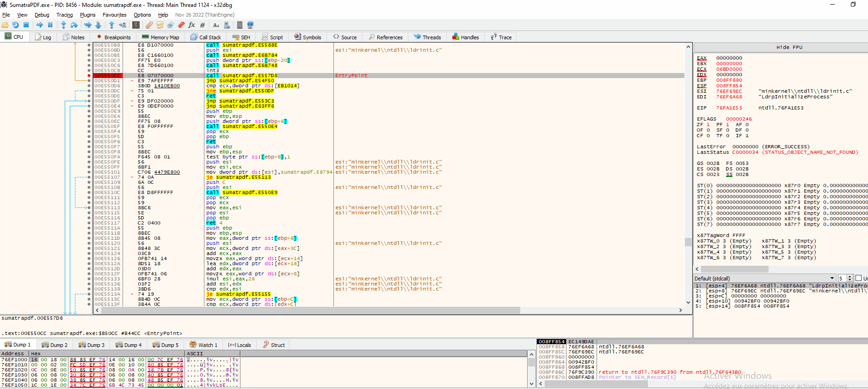Image resolution: width=868 pixels, height=389 pixels.
Task: Switch to the Dump 2 tab
Action: click(x=55, y=345)
